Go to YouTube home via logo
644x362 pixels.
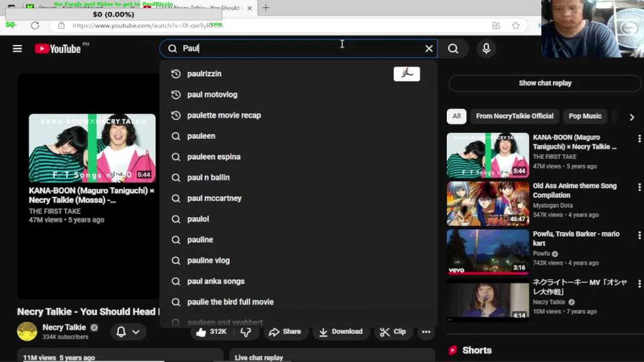pos(58,49)
